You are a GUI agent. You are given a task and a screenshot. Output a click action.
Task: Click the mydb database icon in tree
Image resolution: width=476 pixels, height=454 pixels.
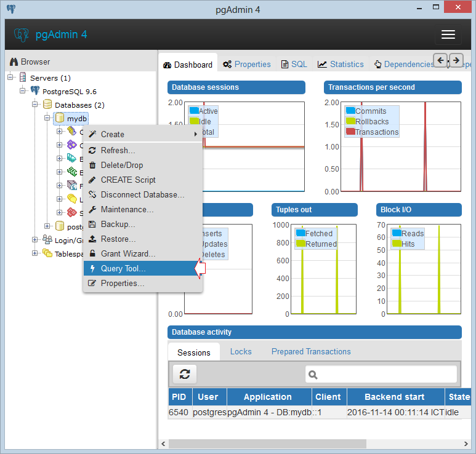click(60, 118)
